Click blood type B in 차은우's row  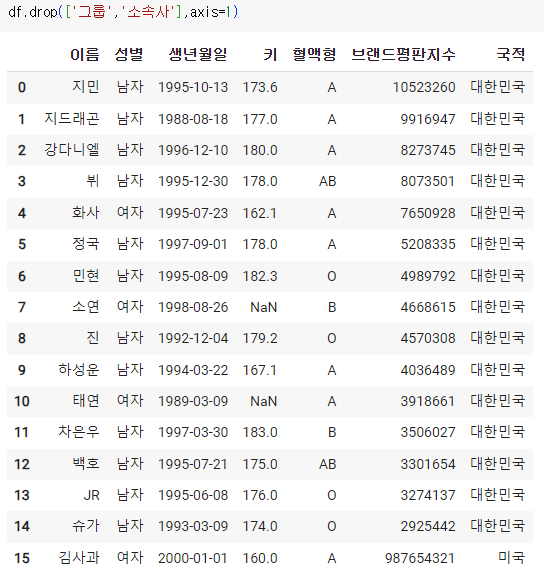point(332,432)
